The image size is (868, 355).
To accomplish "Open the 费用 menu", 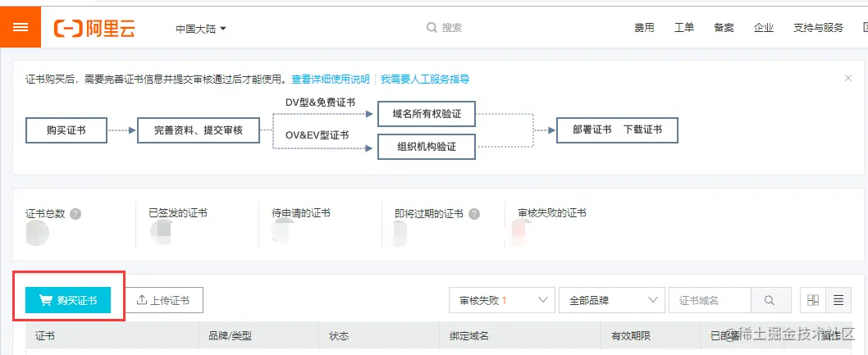I will pyautogui.click(x=644, y=28).
